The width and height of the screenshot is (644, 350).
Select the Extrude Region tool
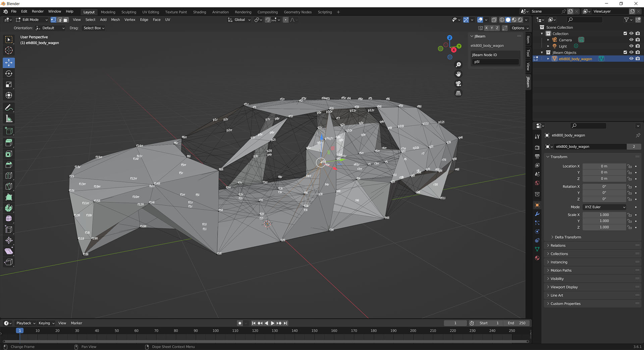pos(9,143)
